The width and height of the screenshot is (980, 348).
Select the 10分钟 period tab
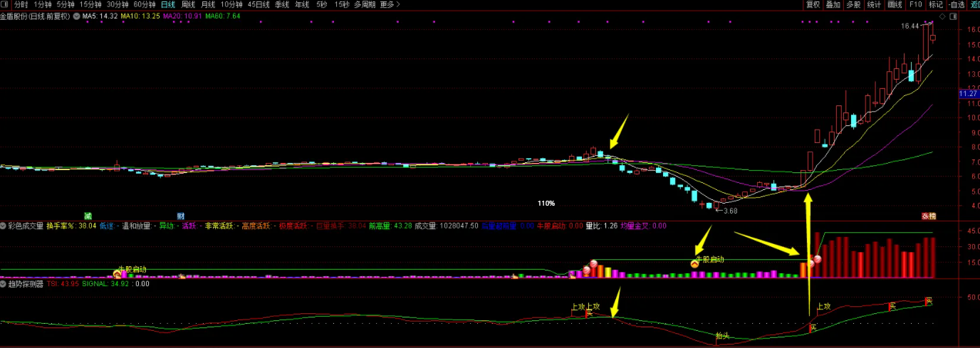[231, 4]
